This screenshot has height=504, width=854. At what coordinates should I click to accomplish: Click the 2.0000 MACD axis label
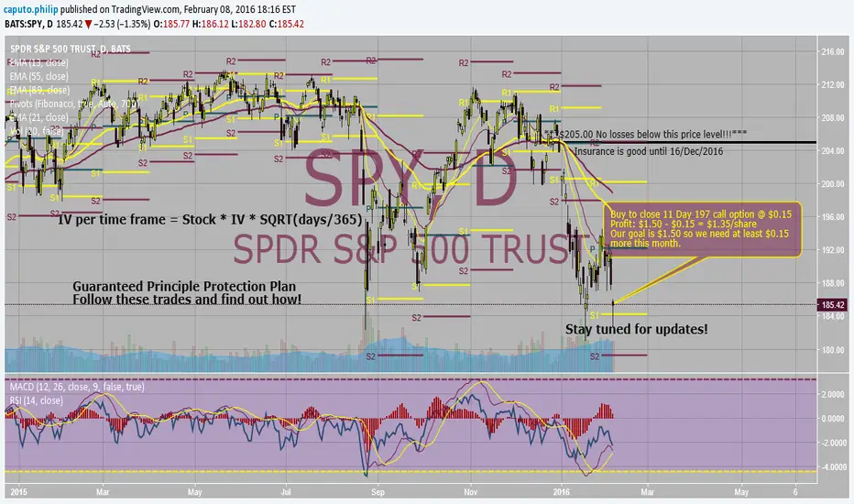point(834,394)
